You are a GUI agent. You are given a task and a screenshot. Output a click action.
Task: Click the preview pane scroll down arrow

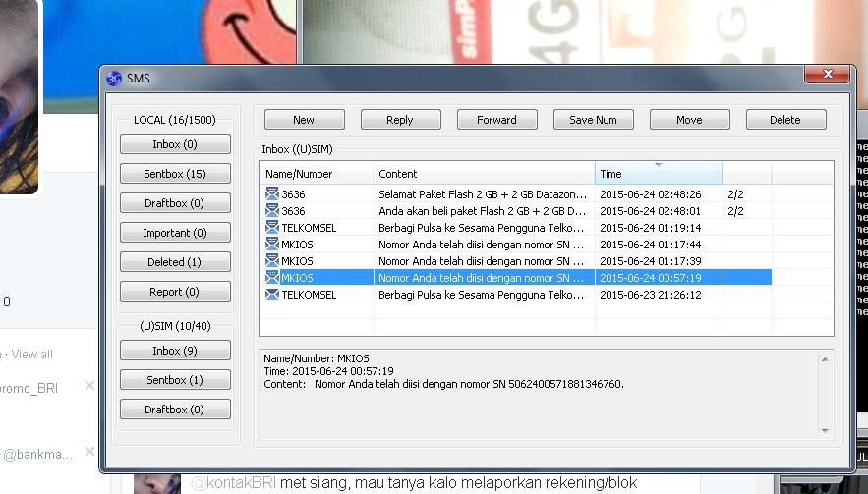[825, 431]
